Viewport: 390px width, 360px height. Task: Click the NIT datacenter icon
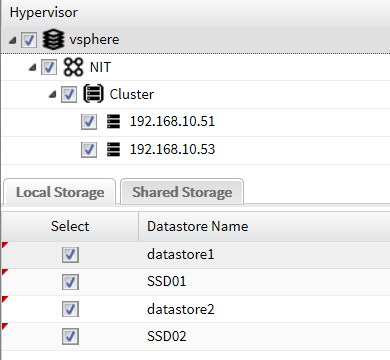tap(73, 67)
